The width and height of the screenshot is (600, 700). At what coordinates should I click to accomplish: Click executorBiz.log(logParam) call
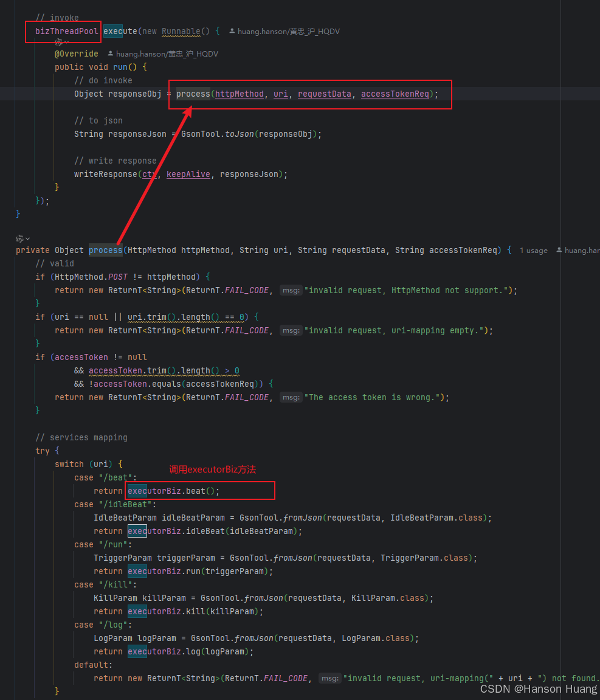click(x=188, y=652)
